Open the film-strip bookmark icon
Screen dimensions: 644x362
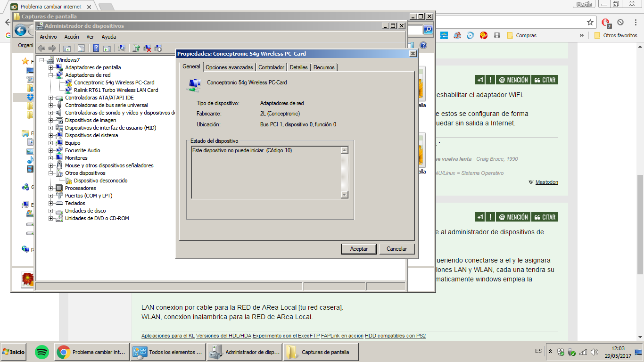(497, 35)
